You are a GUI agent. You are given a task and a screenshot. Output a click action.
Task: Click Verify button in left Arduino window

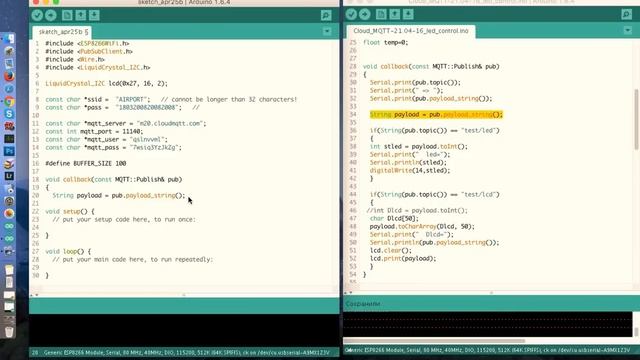click(x=37, y=16)
